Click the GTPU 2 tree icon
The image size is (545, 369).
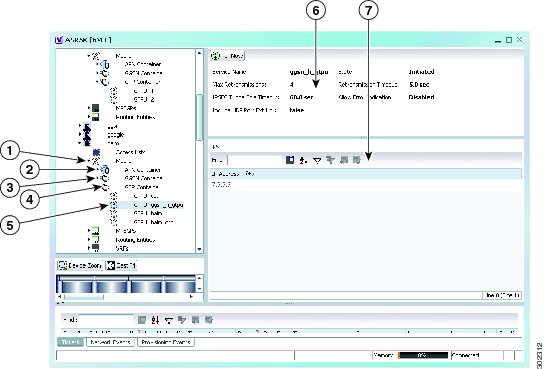(113, 99)
